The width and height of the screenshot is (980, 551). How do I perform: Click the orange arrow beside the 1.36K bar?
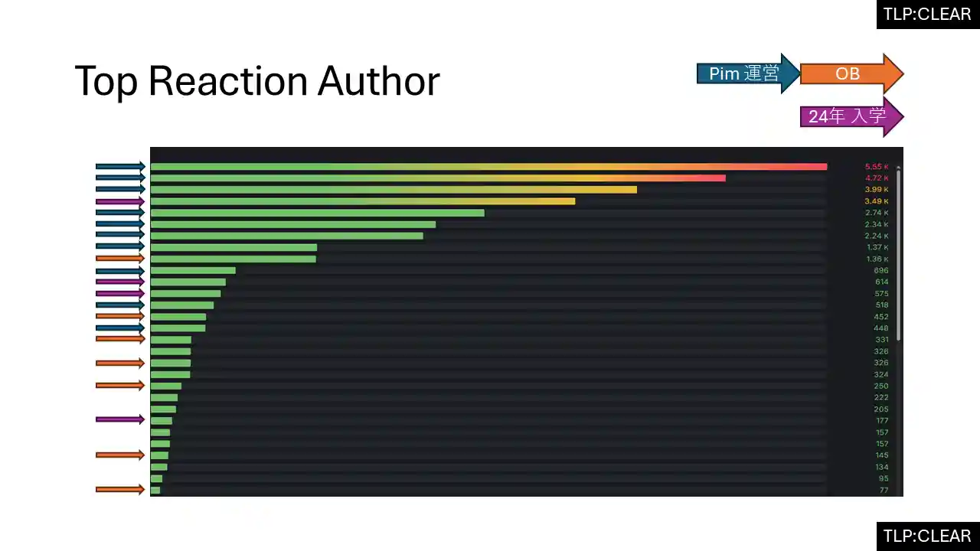pyautogui.click(x=120, y=259)
